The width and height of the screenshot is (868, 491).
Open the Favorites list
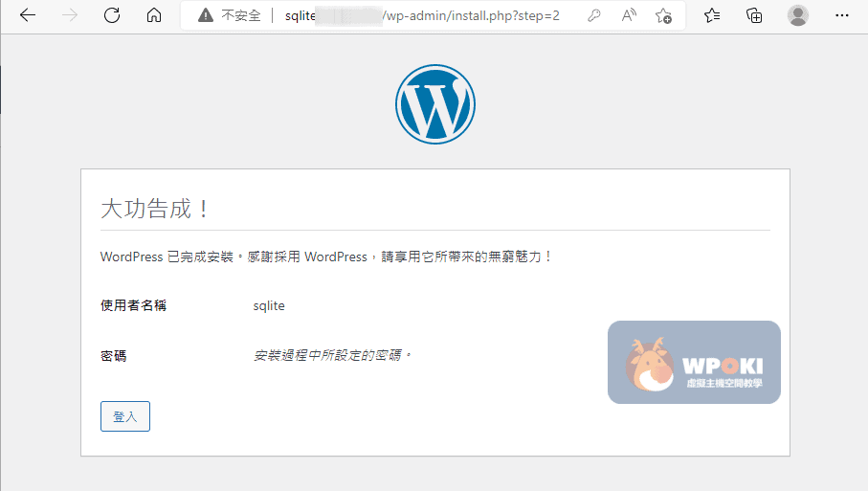pos(712,15)
